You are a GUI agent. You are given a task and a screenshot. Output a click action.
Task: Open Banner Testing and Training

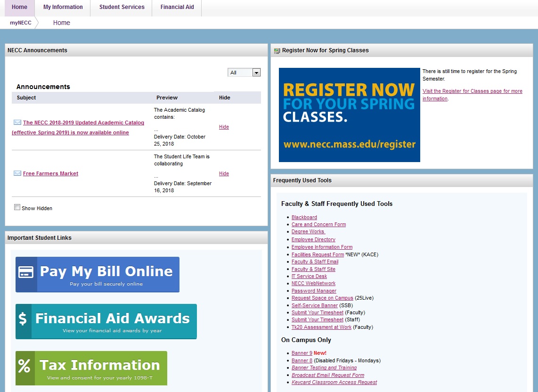click(x=324, y=368)
